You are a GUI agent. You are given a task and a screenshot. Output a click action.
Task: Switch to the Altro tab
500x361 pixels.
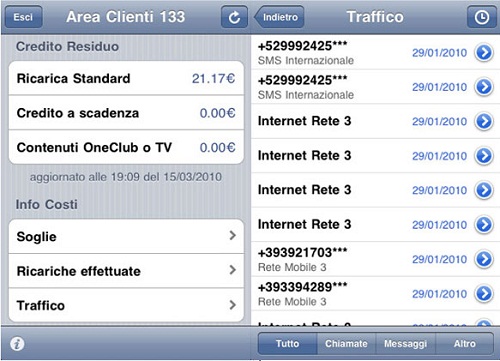(x=464, y=343)
